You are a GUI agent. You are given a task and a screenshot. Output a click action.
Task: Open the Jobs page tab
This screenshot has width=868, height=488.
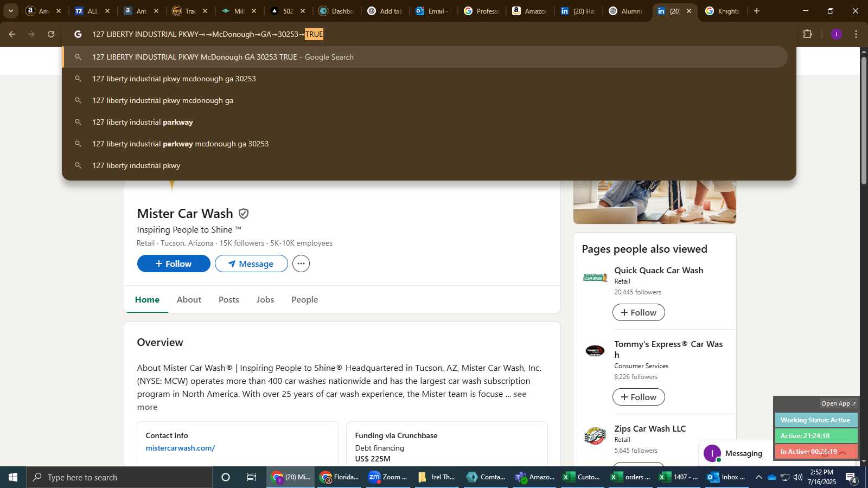pyautogui.click(x=265, y=299)
